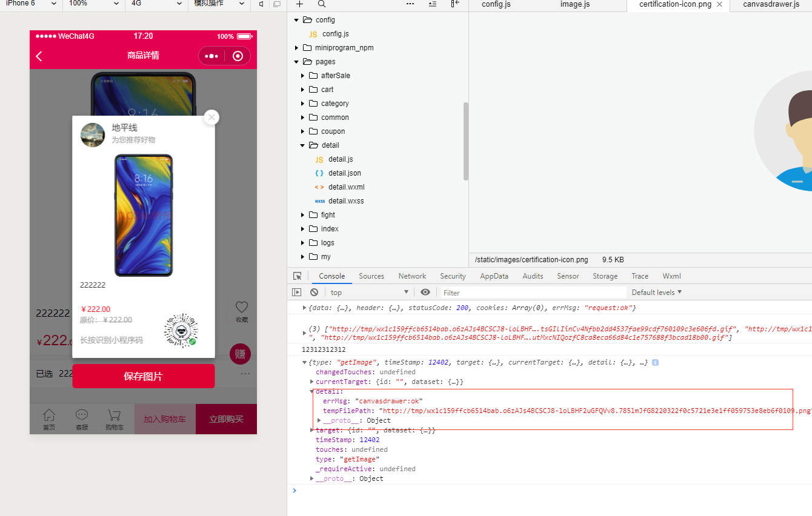Viewport: 812px width, 516px height.
Task: Expand the cart folder
Action: click(303, 90)
